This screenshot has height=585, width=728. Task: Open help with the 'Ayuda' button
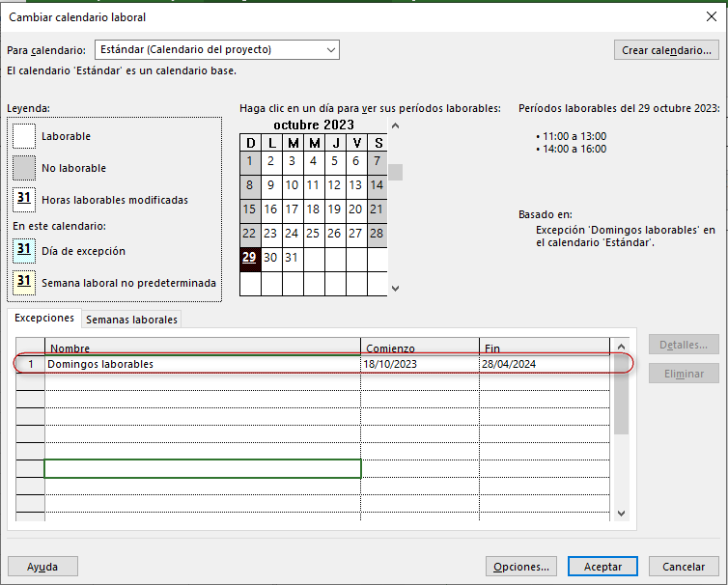42,567
